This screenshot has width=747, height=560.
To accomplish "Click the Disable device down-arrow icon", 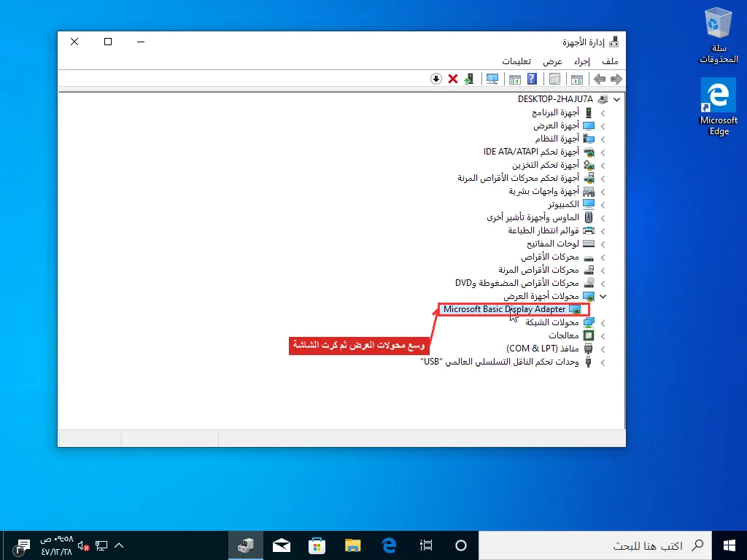I will pos(436,79).
